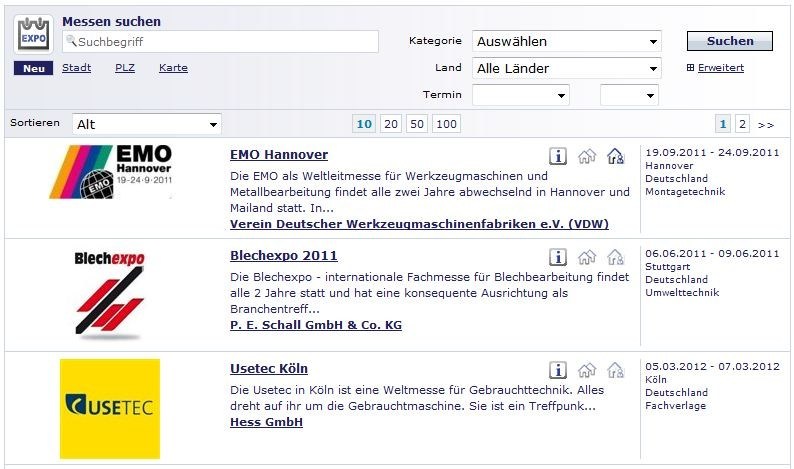Open Verein Deutscher Werkzeugmaschinenfabriken organizer link
This screenshot has width=794, height=469.
(x=419, y=224)
